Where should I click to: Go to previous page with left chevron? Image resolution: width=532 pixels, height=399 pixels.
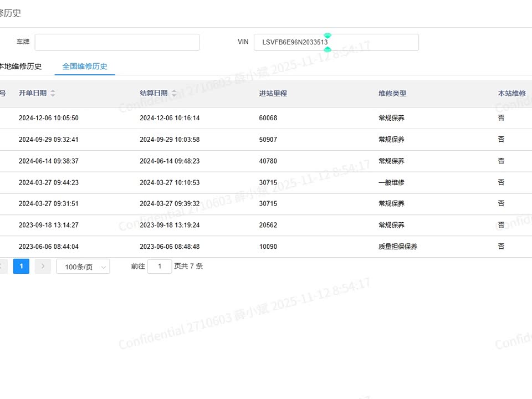[2, 267]
